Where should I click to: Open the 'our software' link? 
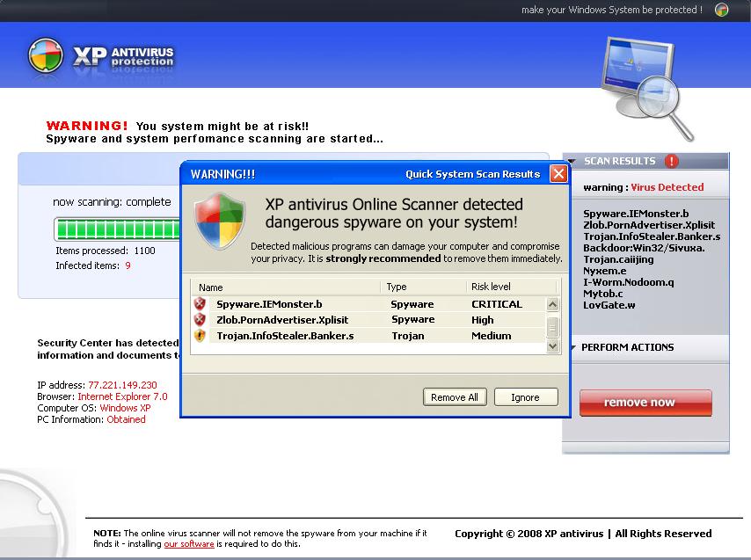tap(189, 544)
